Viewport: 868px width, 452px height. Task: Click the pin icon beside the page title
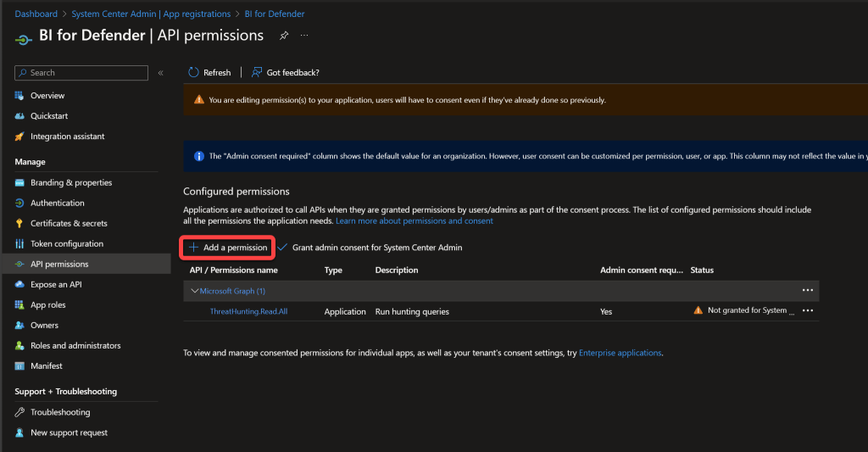(284, 36)
